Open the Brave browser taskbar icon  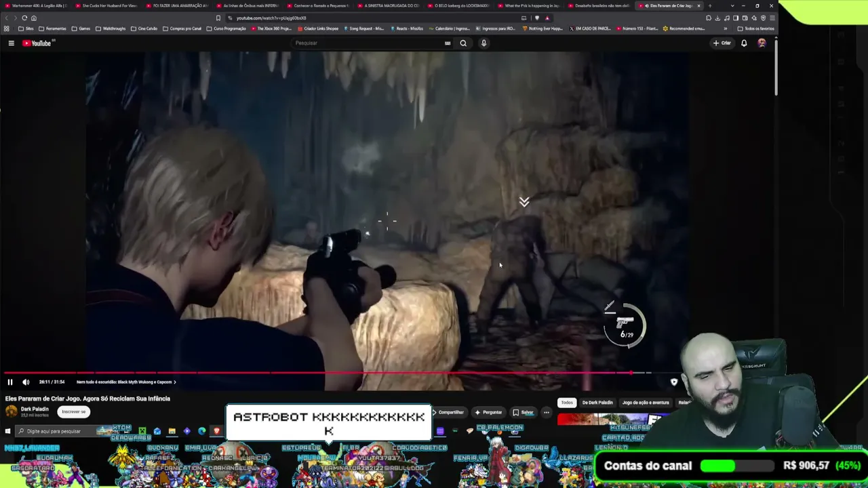(216, 431)
